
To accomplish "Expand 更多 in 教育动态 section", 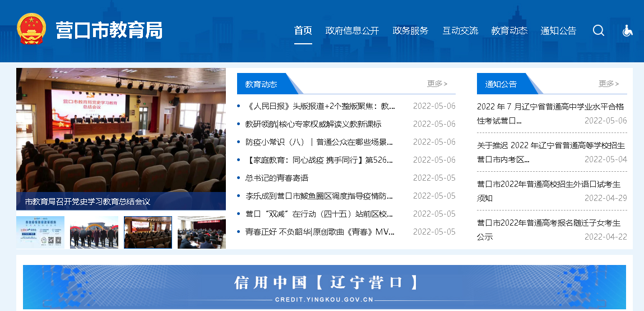I will click(x=437, y=84).
